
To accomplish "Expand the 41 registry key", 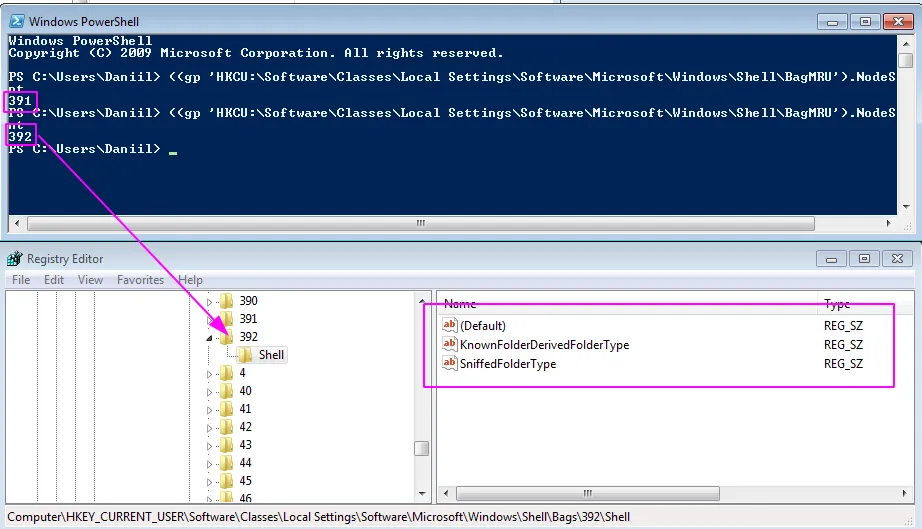I will tap(209, 410).
